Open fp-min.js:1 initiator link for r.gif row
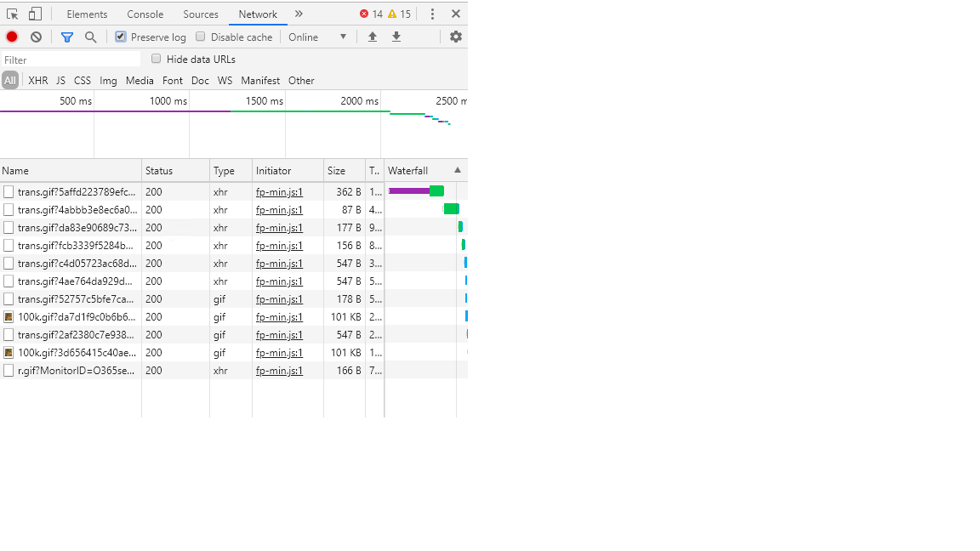This screenshot has height=551, width=980. [279, 371]
